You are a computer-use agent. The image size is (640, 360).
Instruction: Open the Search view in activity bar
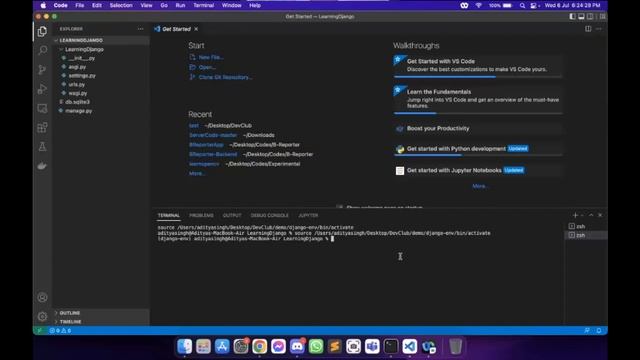pos(42,50)
